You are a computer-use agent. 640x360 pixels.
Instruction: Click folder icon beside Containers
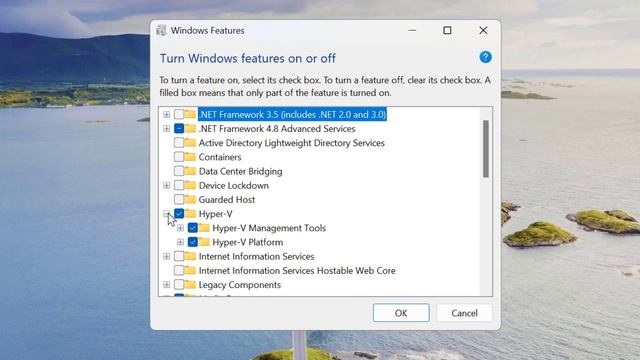pos(190,157)
